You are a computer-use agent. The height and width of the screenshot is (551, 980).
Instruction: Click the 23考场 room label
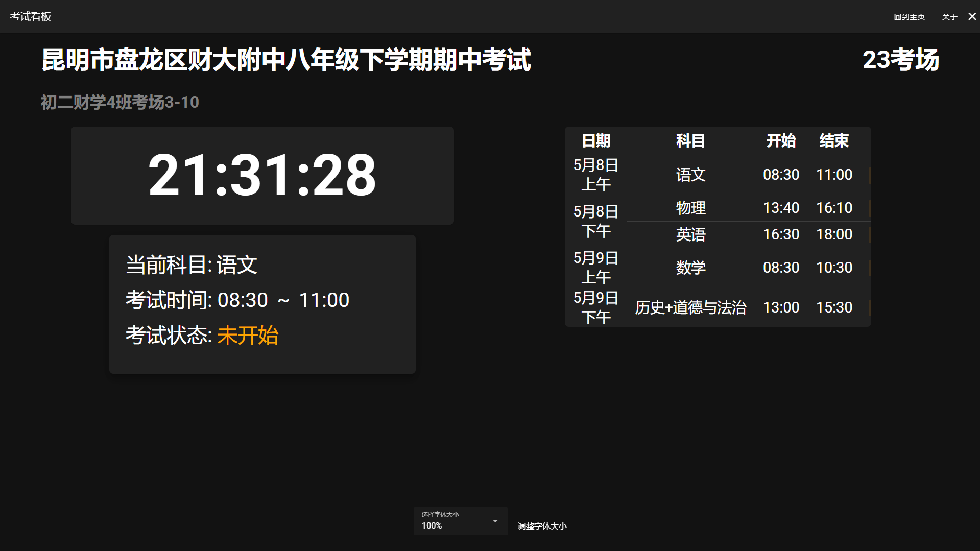(900, 60)
